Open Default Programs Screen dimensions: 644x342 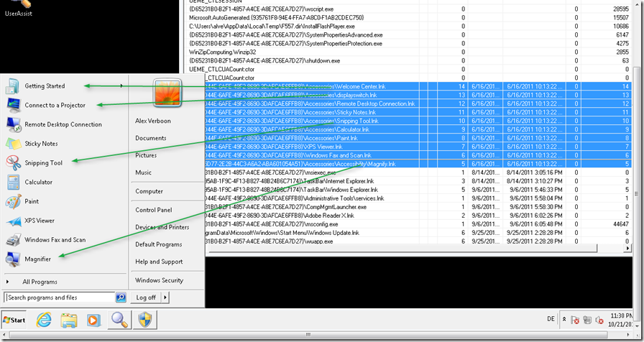click(x=159, y=244)
